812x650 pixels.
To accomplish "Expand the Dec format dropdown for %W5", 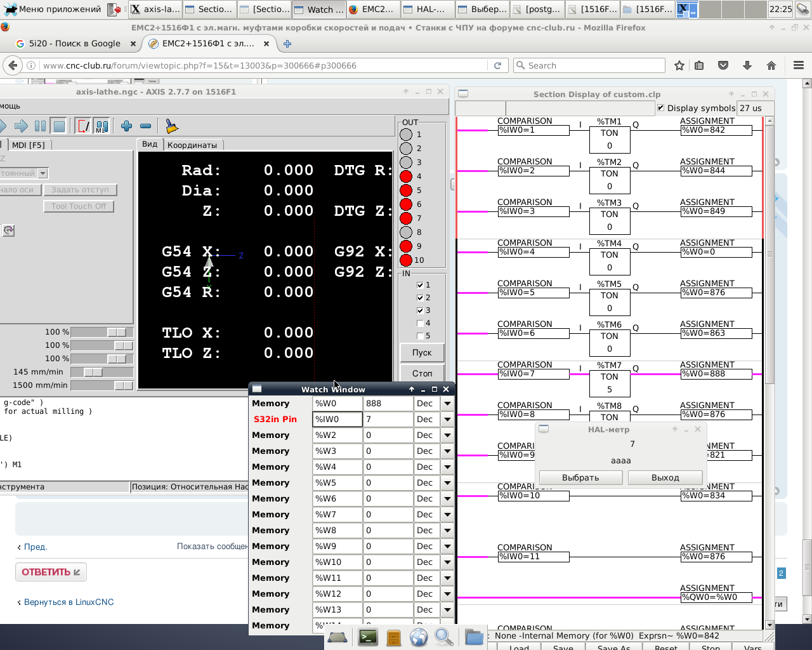I will point(447,483).
